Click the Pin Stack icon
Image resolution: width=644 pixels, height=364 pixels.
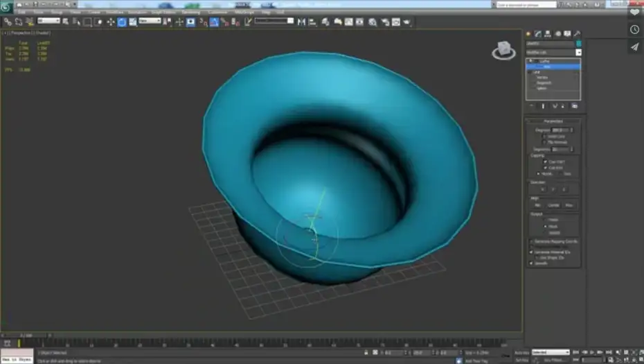[x=531, y=105]
